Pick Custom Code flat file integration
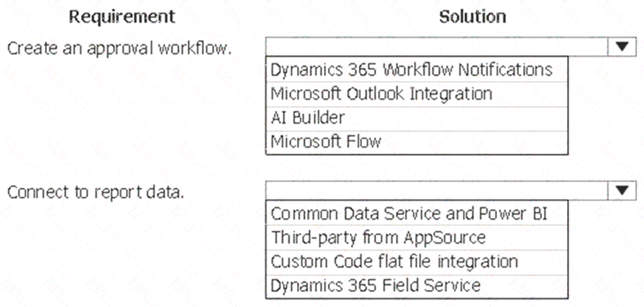 [x=417, y=261]
